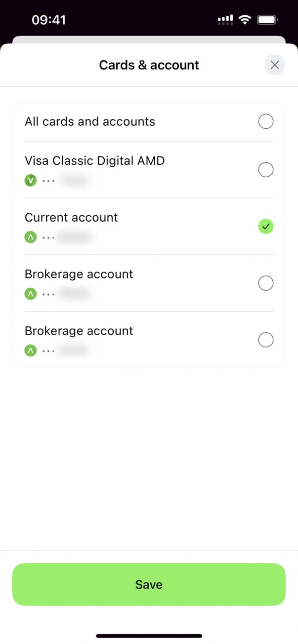Tap the Visa Classic Digital AMD label
Image resolution: width=298 pixels, height=644 pixels.
click(94, 160)
